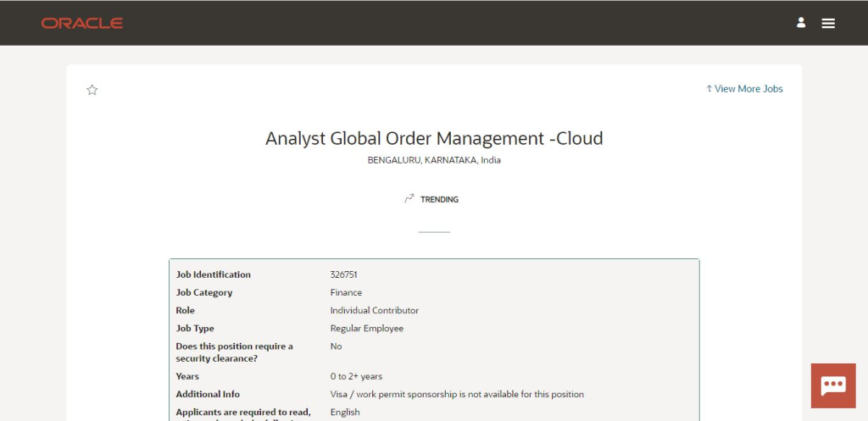Click the BENGALURU, KARNATAKA, India location
Screen dimensions: 868x421
tap(434, 160)
